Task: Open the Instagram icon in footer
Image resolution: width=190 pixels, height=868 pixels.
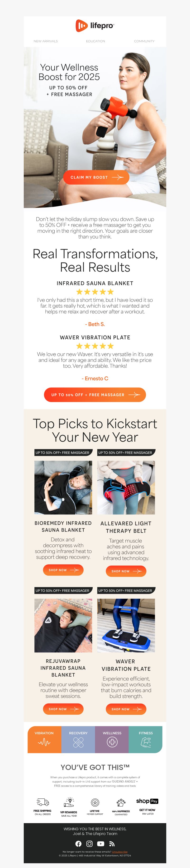Action: (x=89, y=843)
